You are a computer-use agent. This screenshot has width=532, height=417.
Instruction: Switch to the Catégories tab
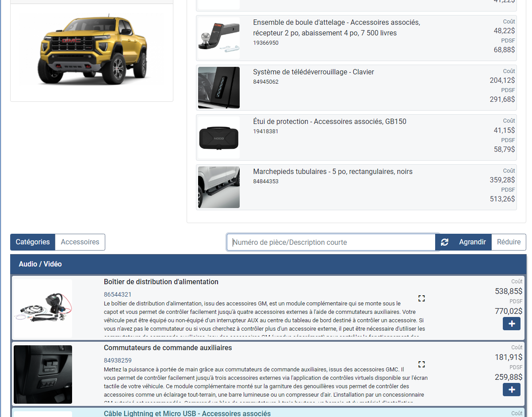tap(33, 242)
